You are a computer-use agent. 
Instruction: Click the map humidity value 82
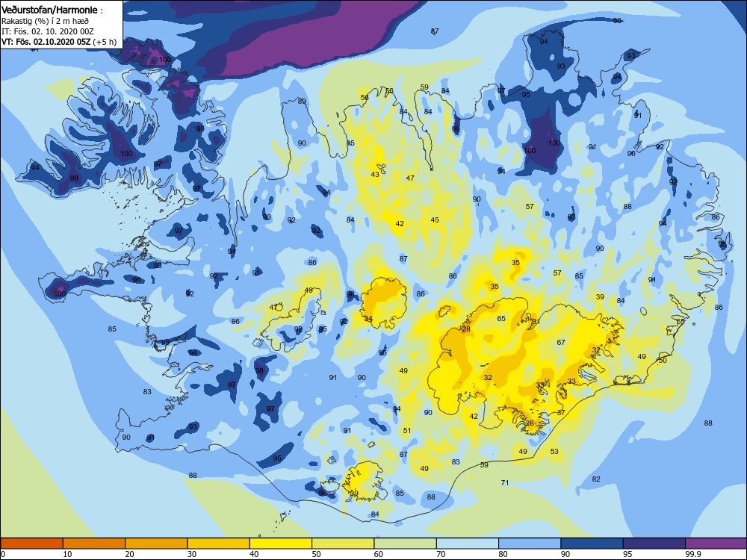[x=596, y=479]
